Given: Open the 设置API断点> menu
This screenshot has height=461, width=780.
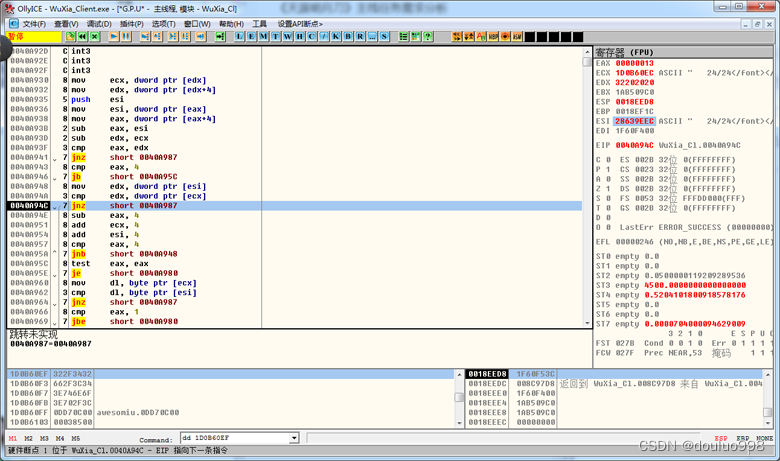Looking at the screenshot, I should click(x=300, y=24).
